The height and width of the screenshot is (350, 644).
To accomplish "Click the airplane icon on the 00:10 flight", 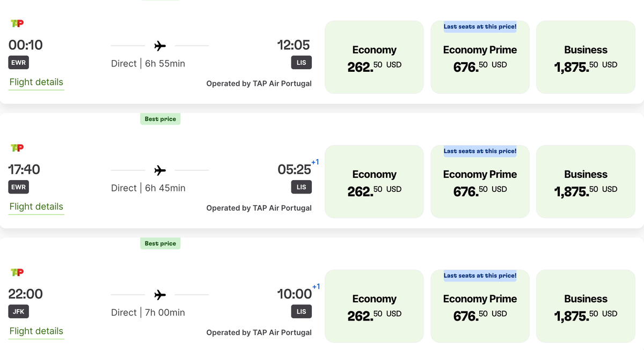I will pyautogui.click(x=159, y=46).
